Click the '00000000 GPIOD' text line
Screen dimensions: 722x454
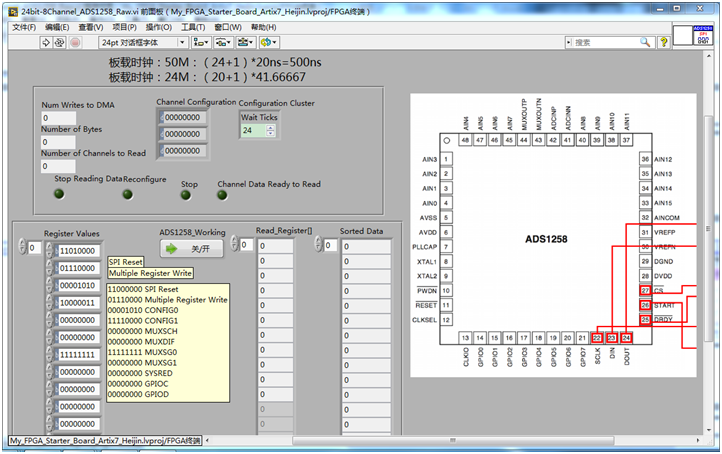tap(138, 394)
